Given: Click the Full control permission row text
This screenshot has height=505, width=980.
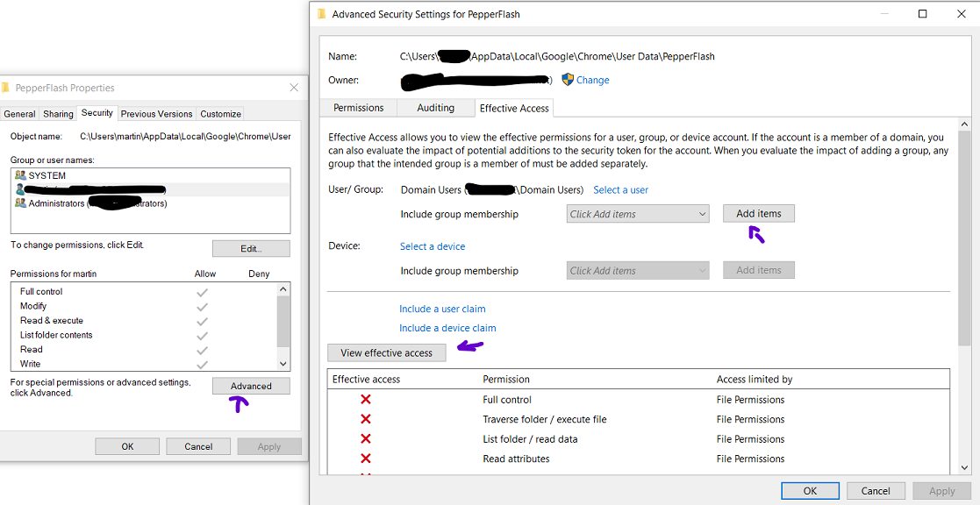Looking at the screenshot, I should [41, 291].
